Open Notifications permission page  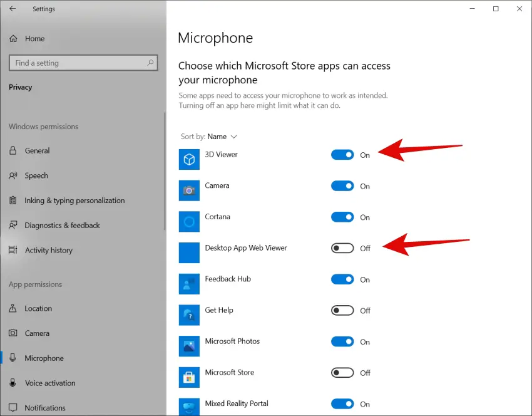[45, 408]
